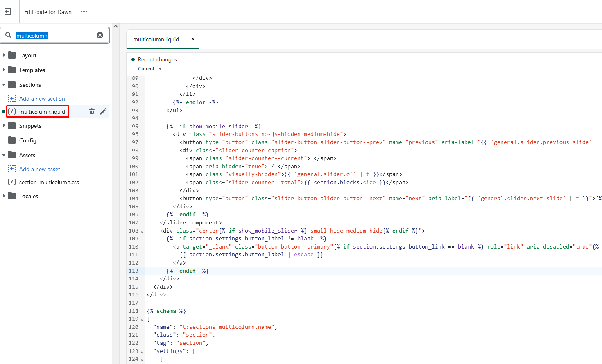Expand the Locales folder arrow
The image size is (602, 364).
click(x=4, y=196)
